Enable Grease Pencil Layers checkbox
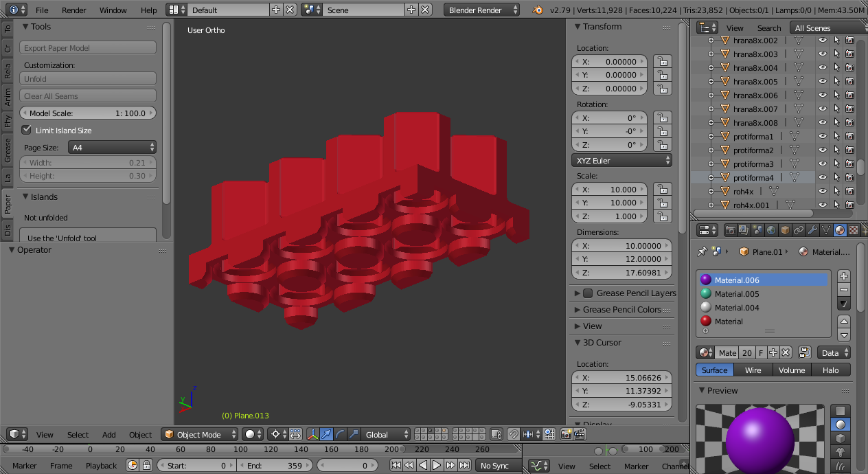 pyautogui.click(x=588, y=293)
